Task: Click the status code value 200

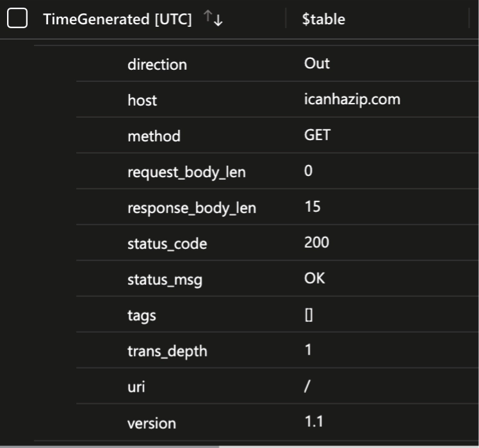Action: (316, 243)
